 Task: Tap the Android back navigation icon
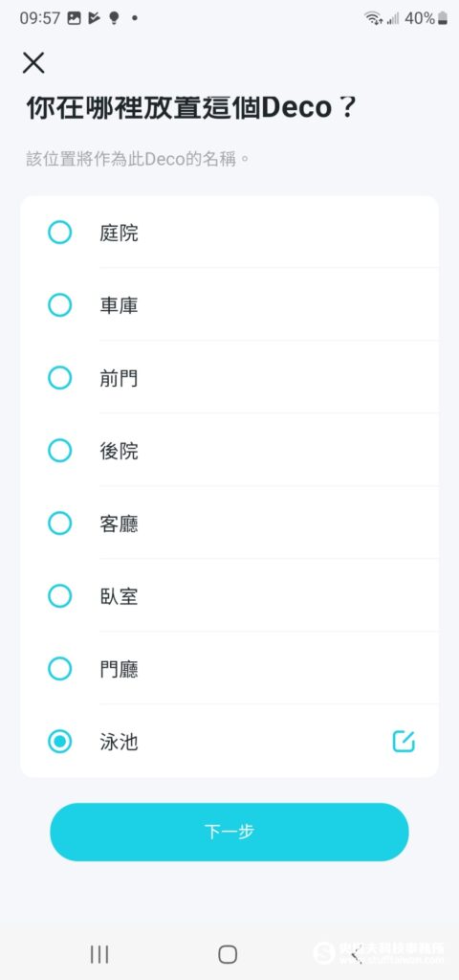(357, 954)
